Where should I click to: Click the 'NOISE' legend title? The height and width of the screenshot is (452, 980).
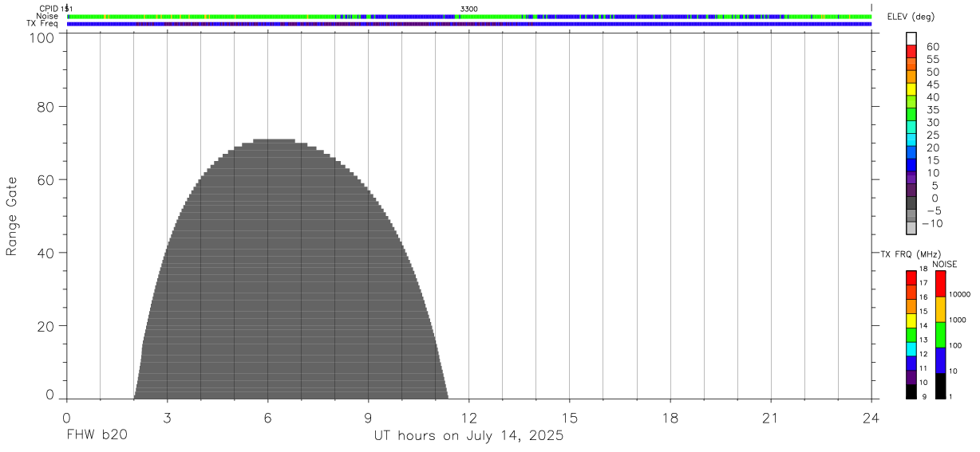(945, 264)
